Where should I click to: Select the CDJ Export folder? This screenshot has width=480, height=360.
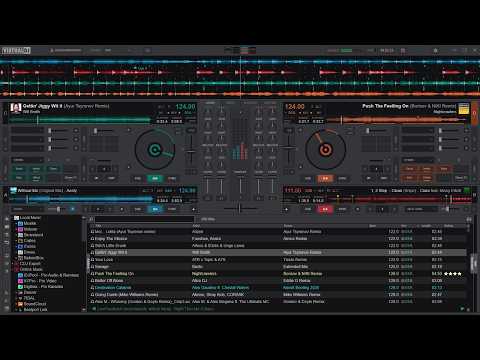pyautogui.click(x=30, y=263)
